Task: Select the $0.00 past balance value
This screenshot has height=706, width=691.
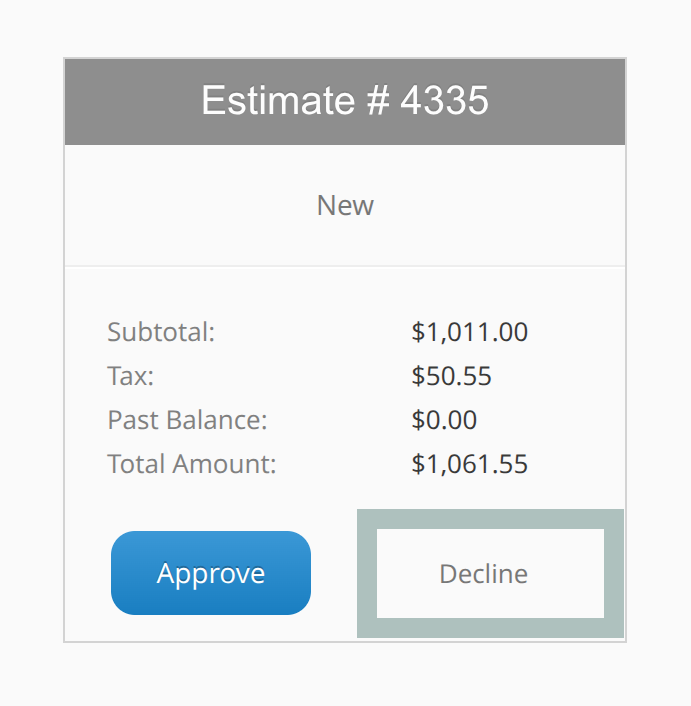Action: 444,420
